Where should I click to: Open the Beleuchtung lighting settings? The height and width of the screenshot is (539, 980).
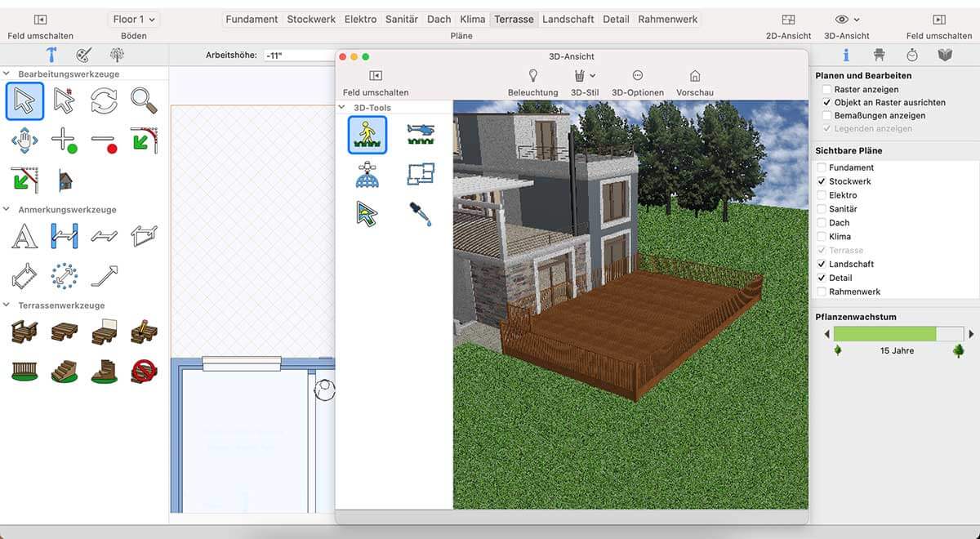[532, 82]
